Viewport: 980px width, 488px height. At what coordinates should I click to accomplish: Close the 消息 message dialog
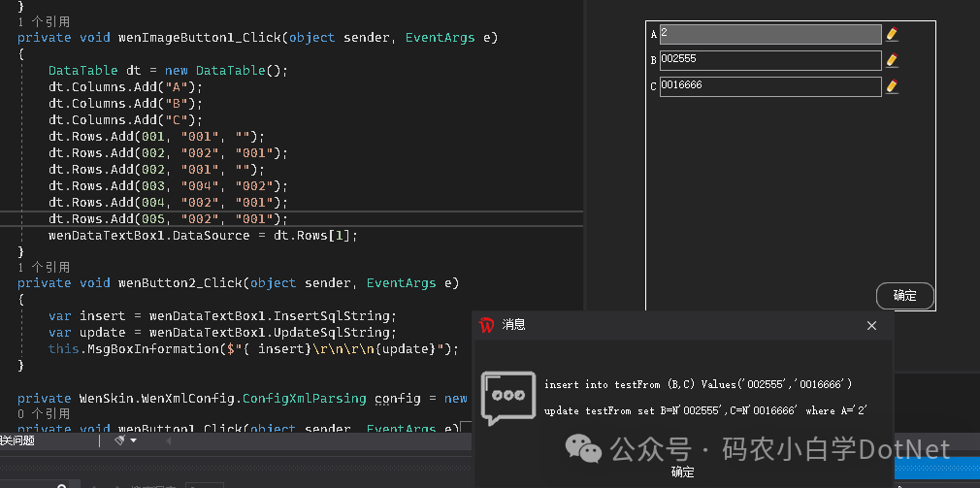[x=871, y=326]
